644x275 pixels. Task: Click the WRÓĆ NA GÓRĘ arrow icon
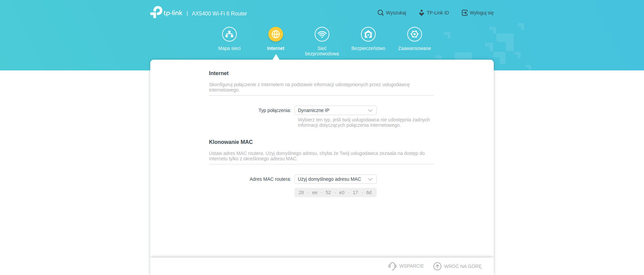pos(437,266)
